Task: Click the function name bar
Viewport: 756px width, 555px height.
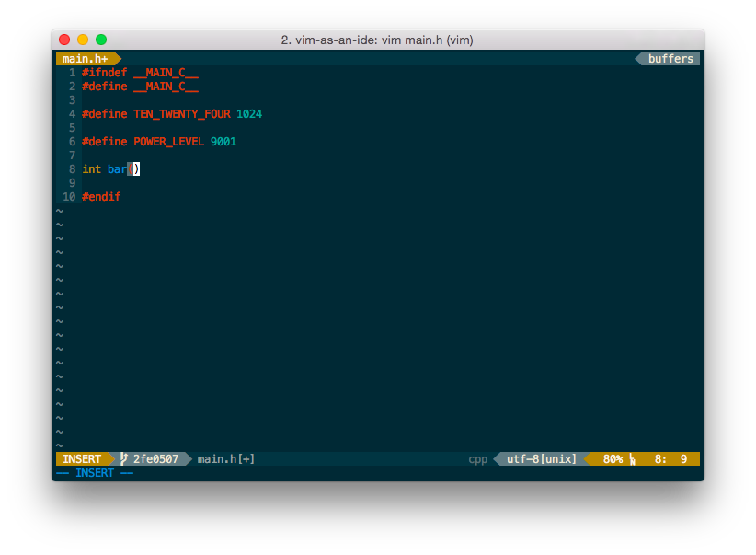Action: coord(117,169)
